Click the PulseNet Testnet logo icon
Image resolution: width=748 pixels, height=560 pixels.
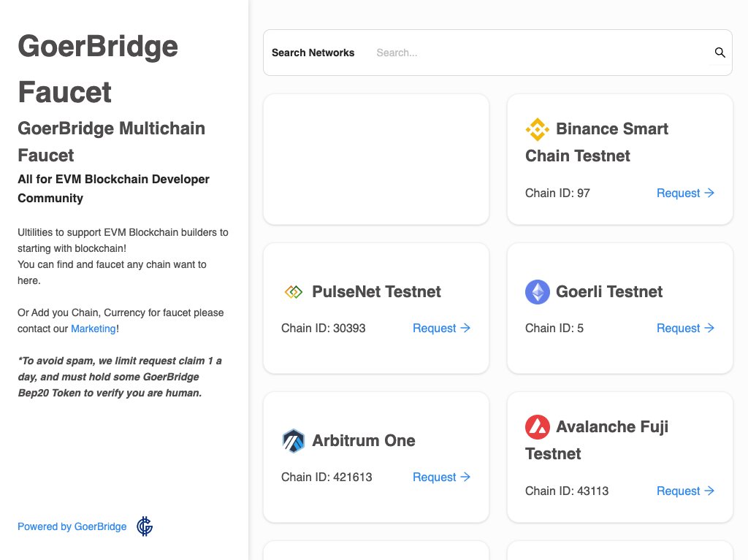[x=294, y=291]
